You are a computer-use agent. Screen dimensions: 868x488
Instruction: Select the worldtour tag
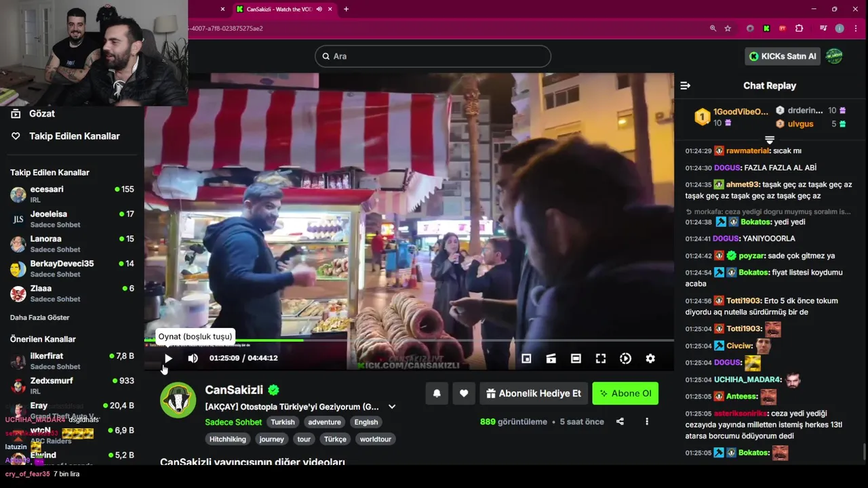point(376,439)
